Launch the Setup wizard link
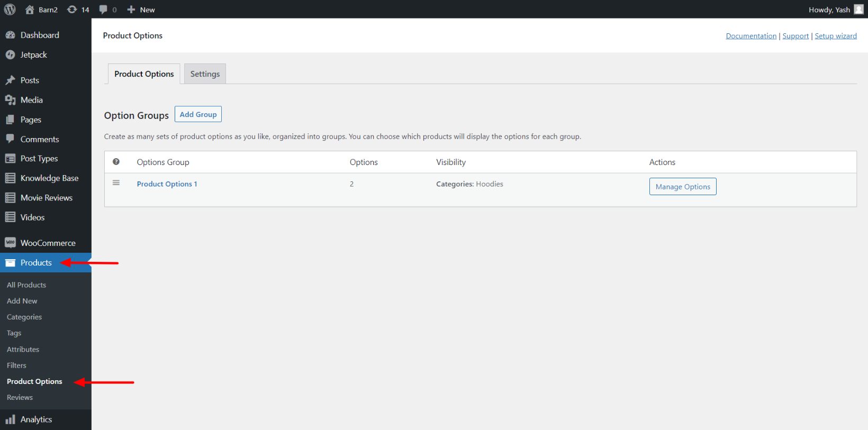The width and height of the screenshot is (868, 430). [835, 36]
